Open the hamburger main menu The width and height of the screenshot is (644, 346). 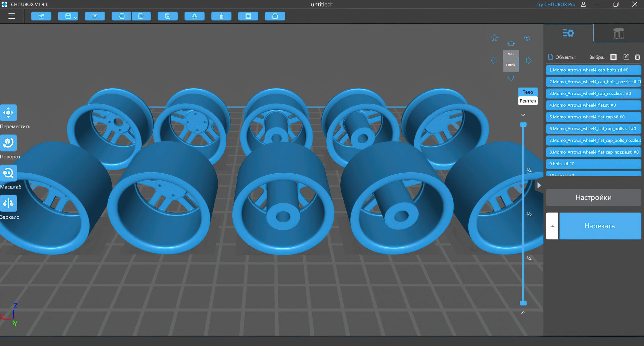tap(11, 16)
